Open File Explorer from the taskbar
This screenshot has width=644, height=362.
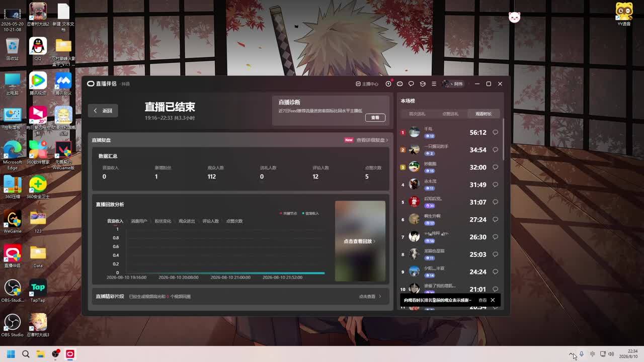click(x=40, y=354)
